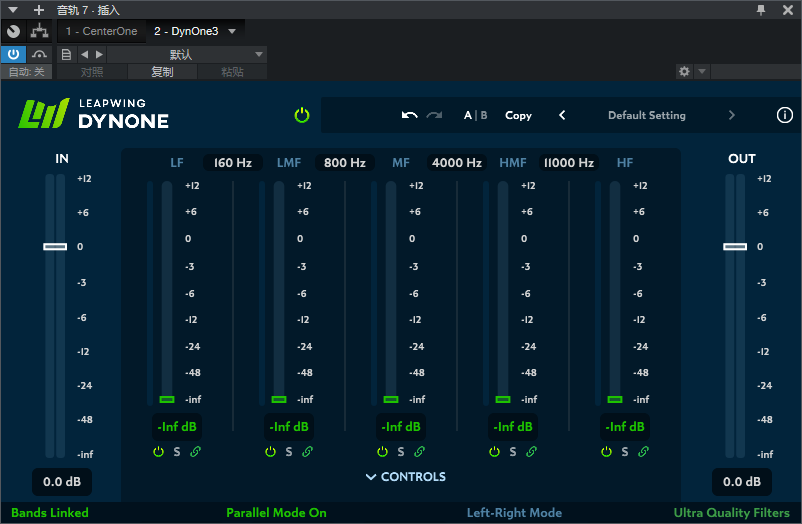This screenshot has width=802, height=524.
Task: Open the info icon
Action: [x=785, y=115]
